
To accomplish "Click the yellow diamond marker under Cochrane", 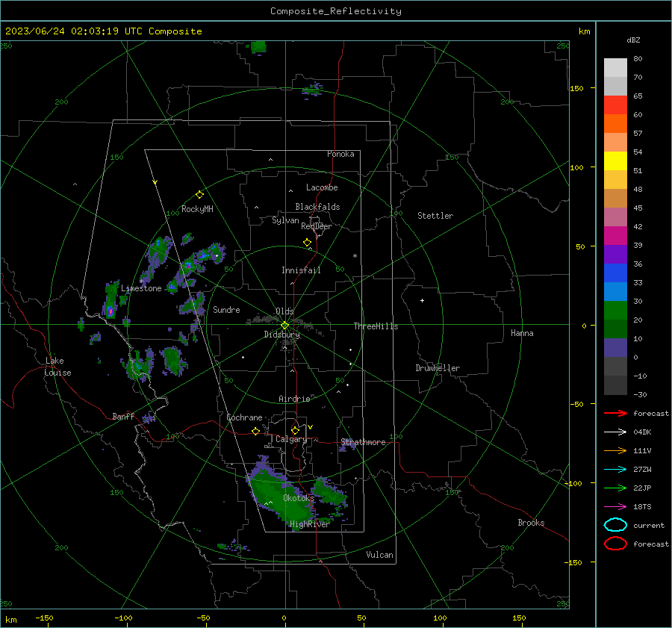I will (256, 432).
